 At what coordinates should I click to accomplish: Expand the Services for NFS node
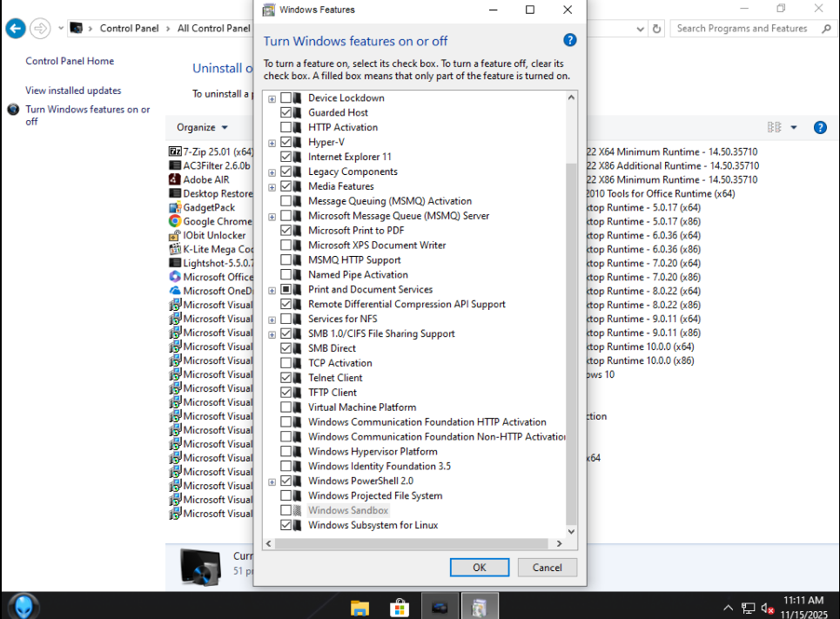pos(272,320)
